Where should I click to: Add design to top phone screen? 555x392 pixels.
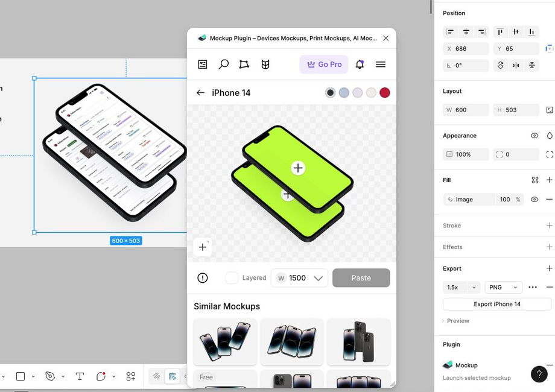(x=298, y=168)
